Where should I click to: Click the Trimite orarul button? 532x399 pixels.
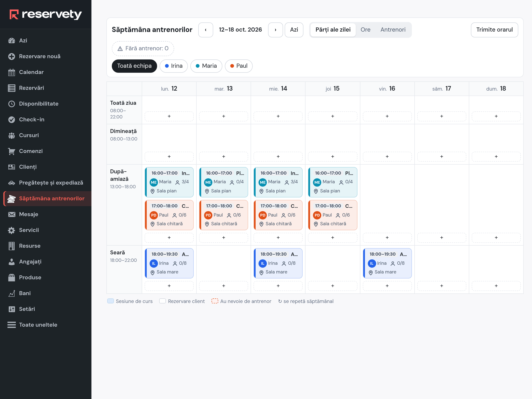click(494, 30)
